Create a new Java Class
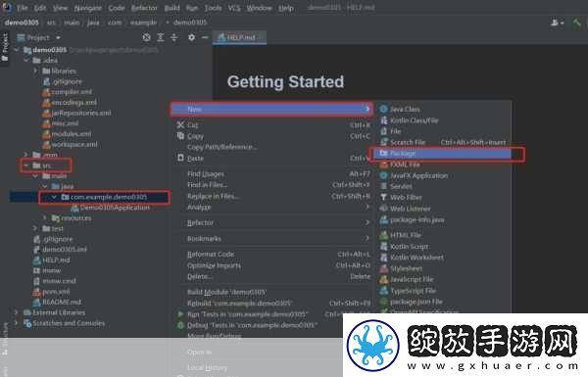588x377 pixels. coord(443,109)
